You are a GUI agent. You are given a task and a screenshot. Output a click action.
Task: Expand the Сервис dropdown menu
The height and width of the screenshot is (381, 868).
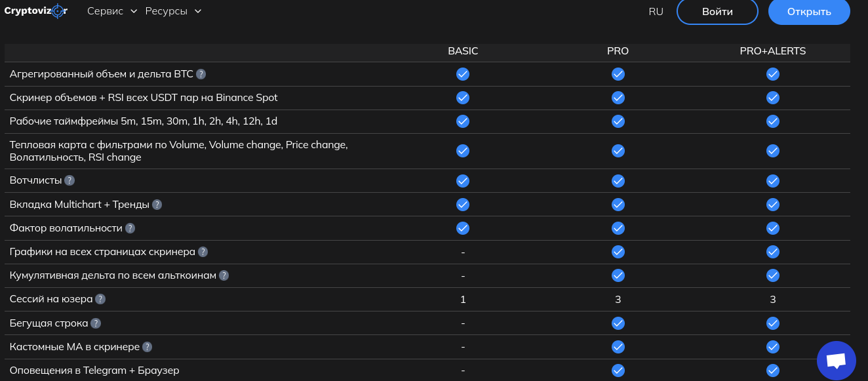tap(112, 11)
